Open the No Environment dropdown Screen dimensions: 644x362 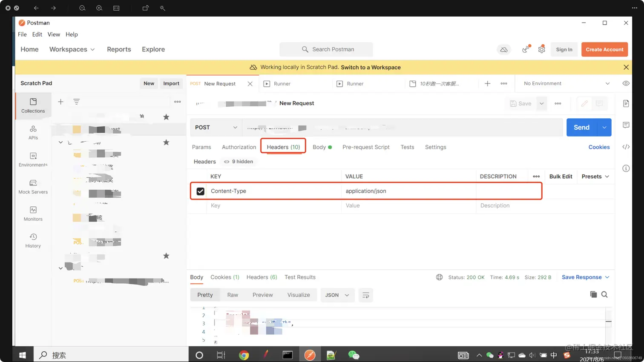(566, 83)
